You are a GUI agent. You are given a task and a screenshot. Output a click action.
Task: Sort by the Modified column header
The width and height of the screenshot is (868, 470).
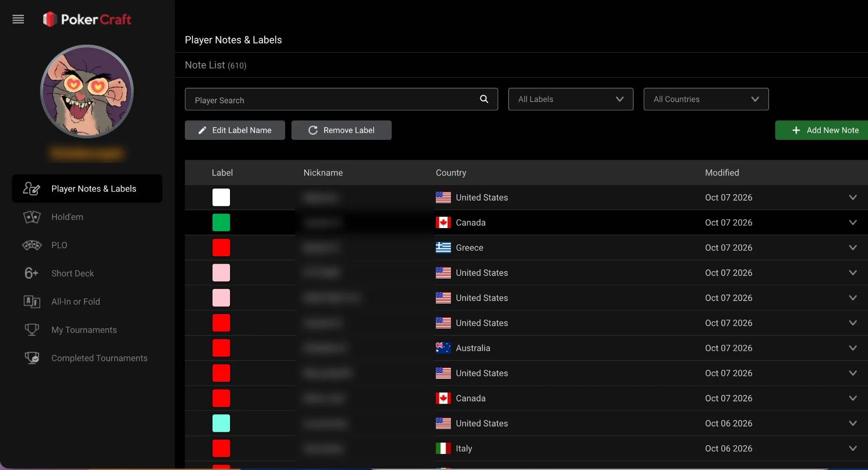pos(722,172)
